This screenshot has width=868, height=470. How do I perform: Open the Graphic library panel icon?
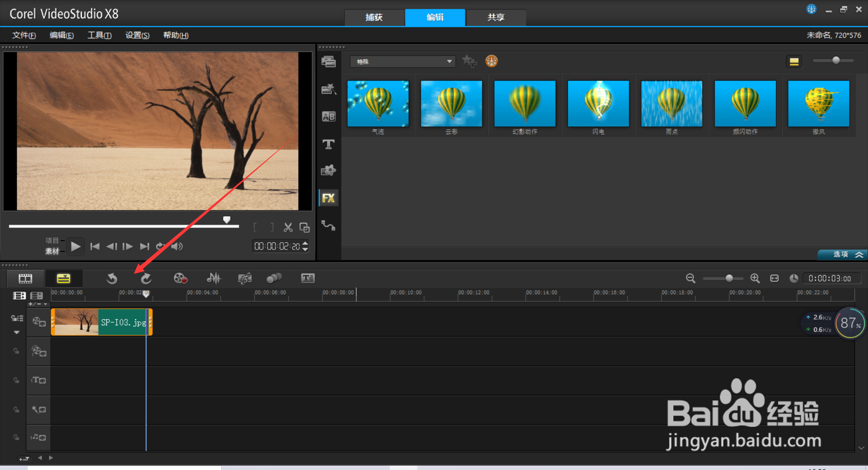329,170
